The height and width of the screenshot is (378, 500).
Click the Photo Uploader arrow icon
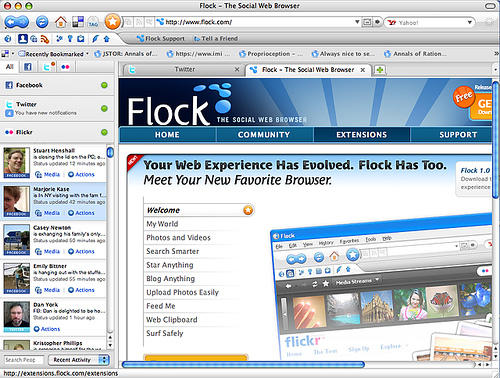point(107,39)
